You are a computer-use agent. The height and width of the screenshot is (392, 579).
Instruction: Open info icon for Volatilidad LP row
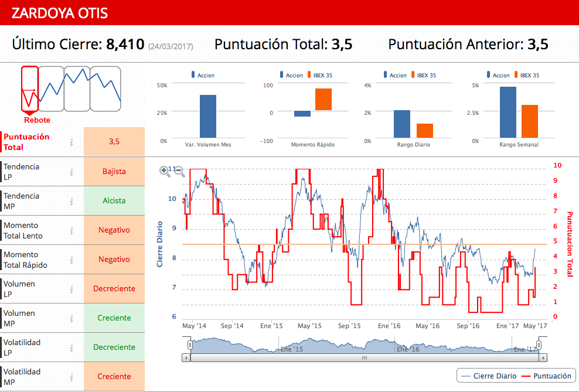click(x=71, y=347)
